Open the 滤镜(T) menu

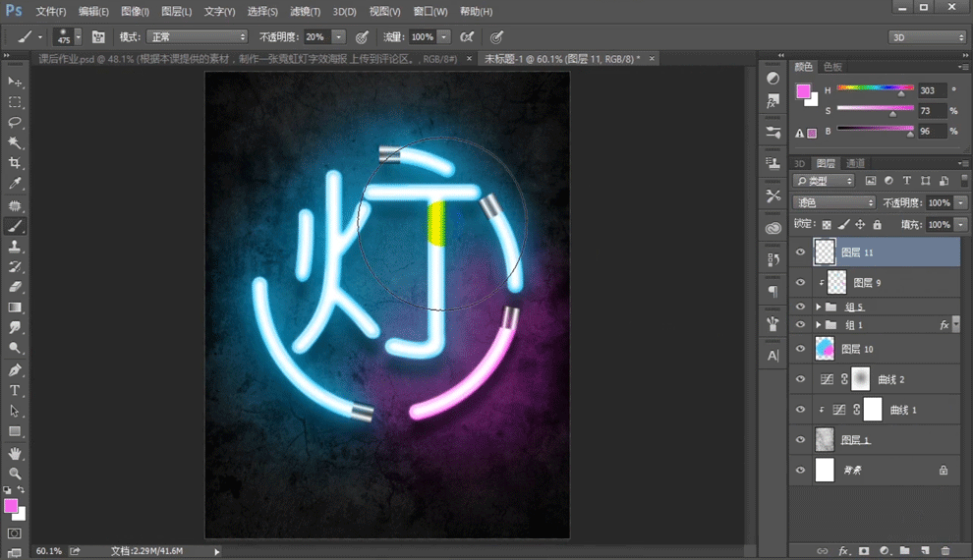(x=306, y=11)
